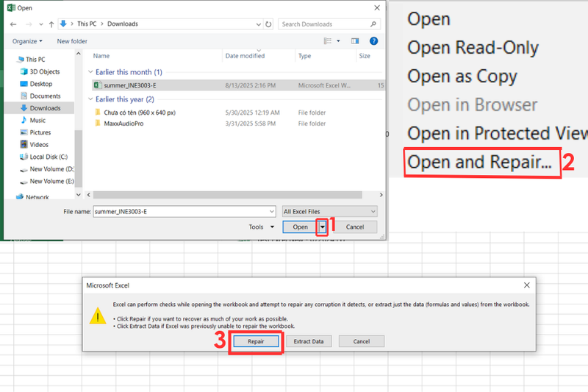Choose Open in Browser option
588x392 pixels.
point(472,104)
